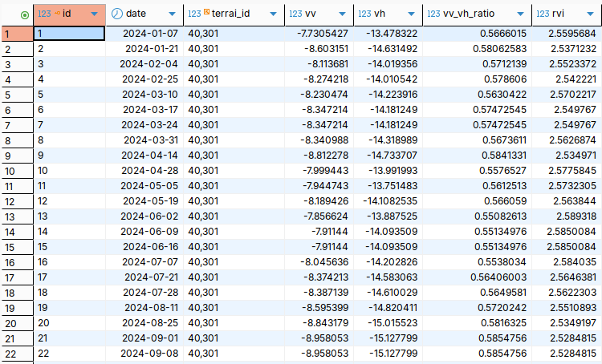
Task: Click the clock icon in date column header
Action: (116, 14)
